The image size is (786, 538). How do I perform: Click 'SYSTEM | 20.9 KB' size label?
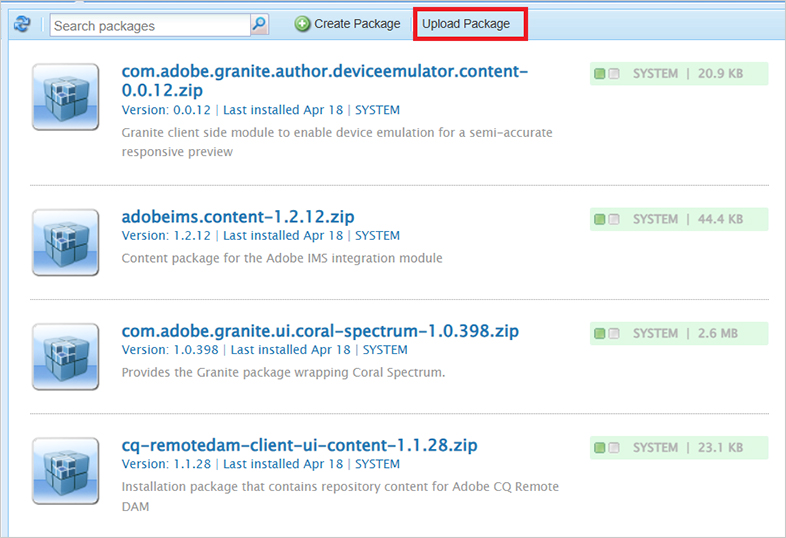[688, 74]
